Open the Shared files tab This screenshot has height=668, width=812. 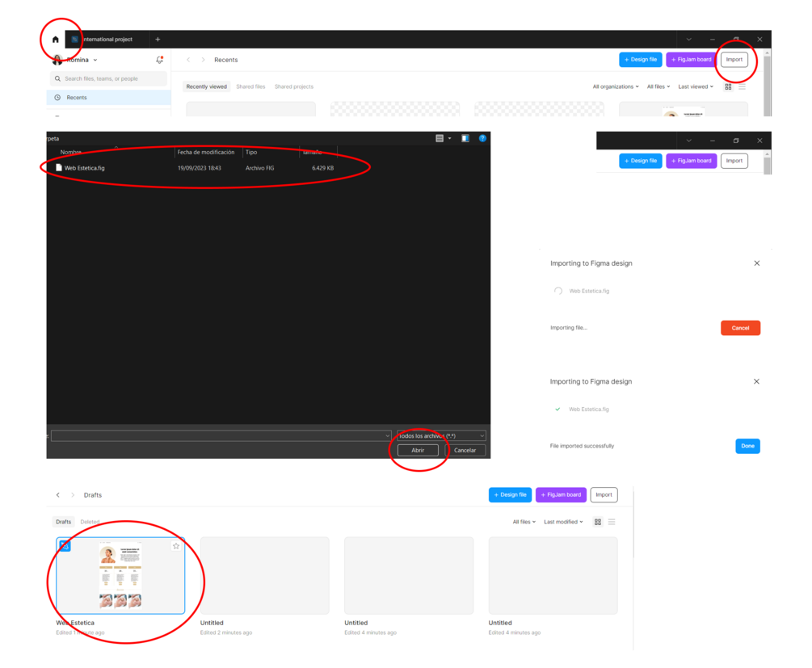pos(250,86)
